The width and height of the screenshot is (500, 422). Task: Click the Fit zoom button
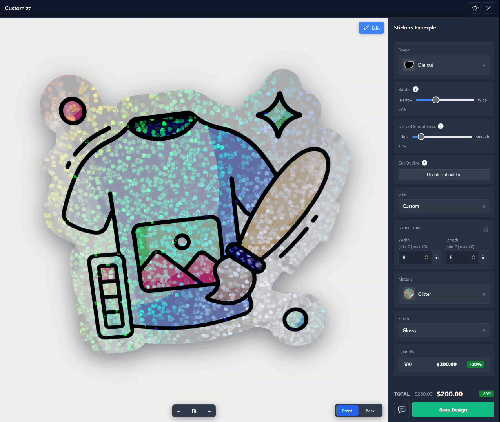194,411
